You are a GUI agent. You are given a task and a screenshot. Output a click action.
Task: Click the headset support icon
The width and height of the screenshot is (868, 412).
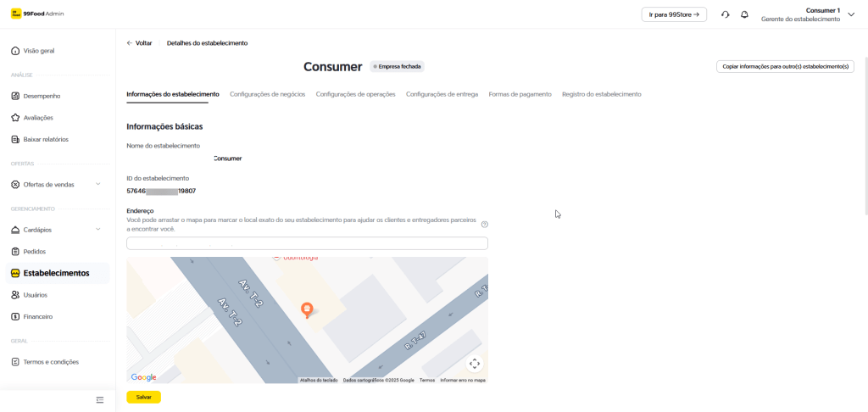tap(726, 14)
